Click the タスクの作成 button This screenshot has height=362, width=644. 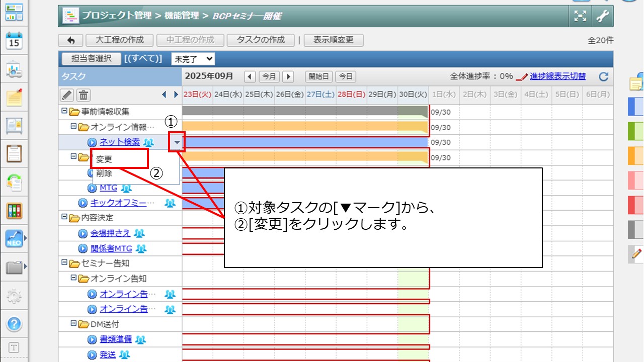click(x=261, y=40)
